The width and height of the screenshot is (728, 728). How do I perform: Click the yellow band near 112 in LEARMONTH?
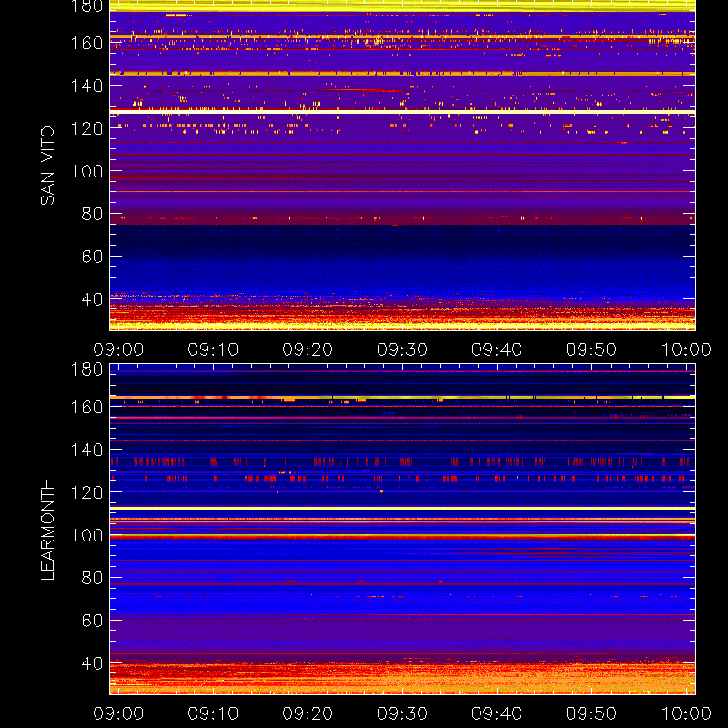tap(402, 509)
